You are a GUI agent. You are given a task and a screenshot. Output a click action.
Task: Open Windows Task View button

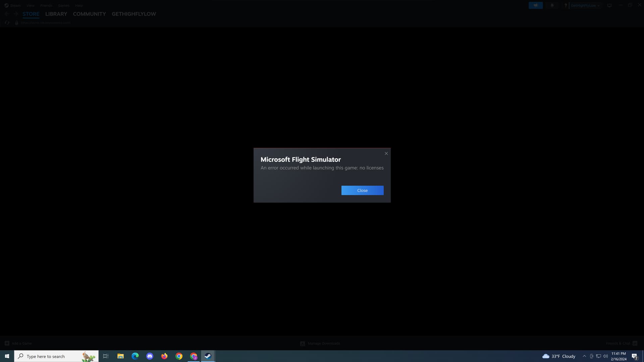click(105, 356)
